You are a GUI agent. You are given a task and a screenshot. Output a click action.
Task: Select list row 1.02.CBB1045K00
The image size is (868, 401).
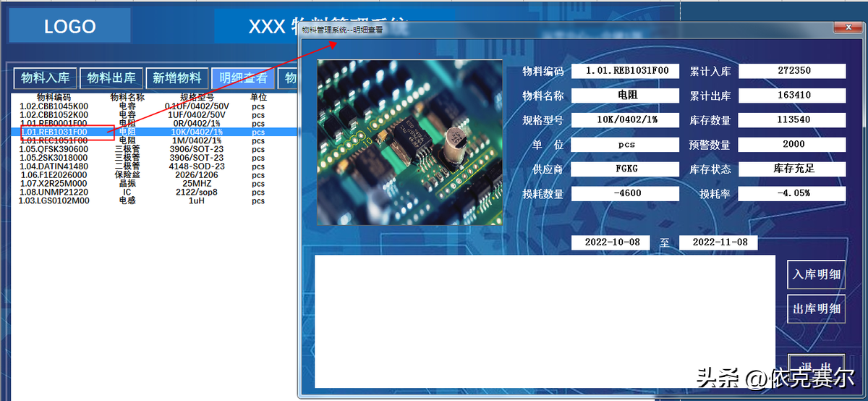(155, 106)
